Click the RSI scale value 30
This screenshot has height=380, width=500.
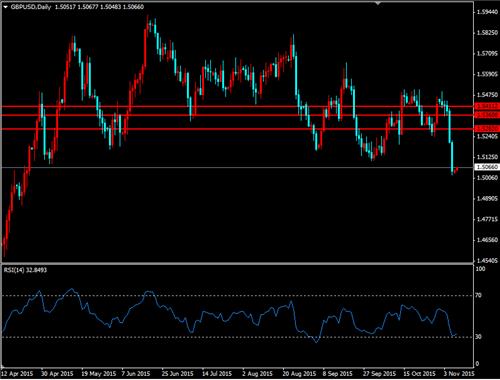click(479, 337)
